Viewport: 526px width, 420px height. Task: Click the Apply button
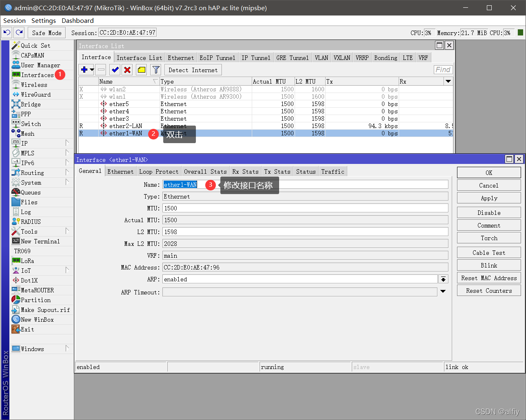click(489, 198)
